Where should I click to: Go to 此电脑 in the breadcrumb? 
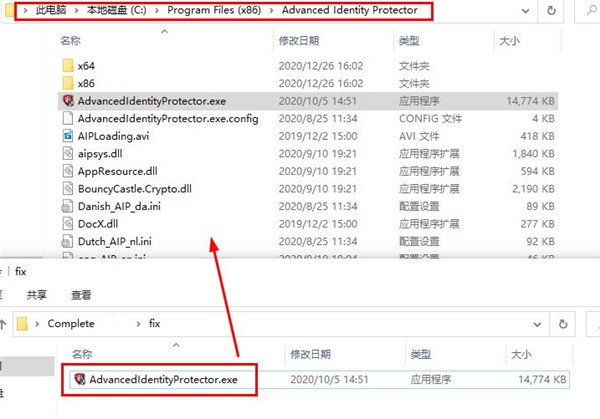[51, 10]
